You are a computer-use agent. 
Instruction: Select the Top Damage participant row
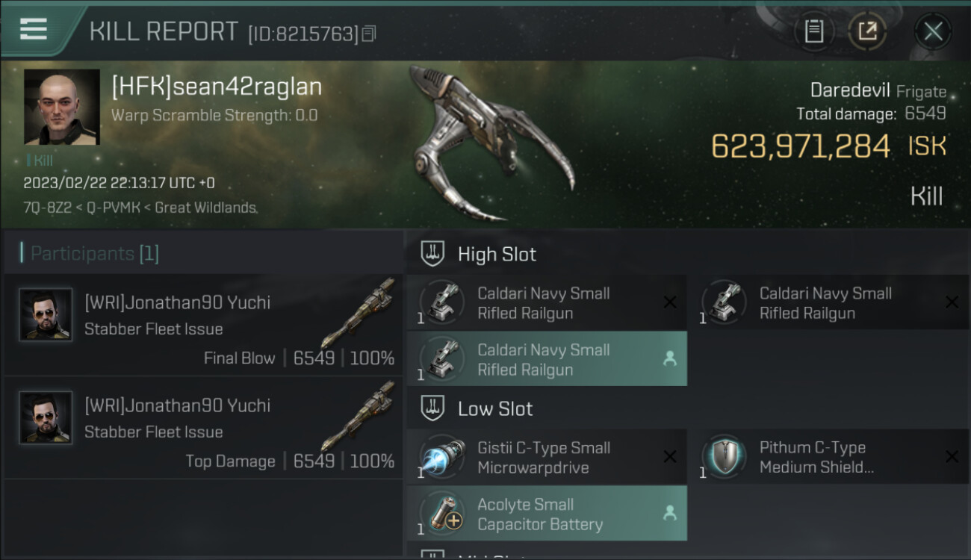pyautogui.click(x=203, y=429)
